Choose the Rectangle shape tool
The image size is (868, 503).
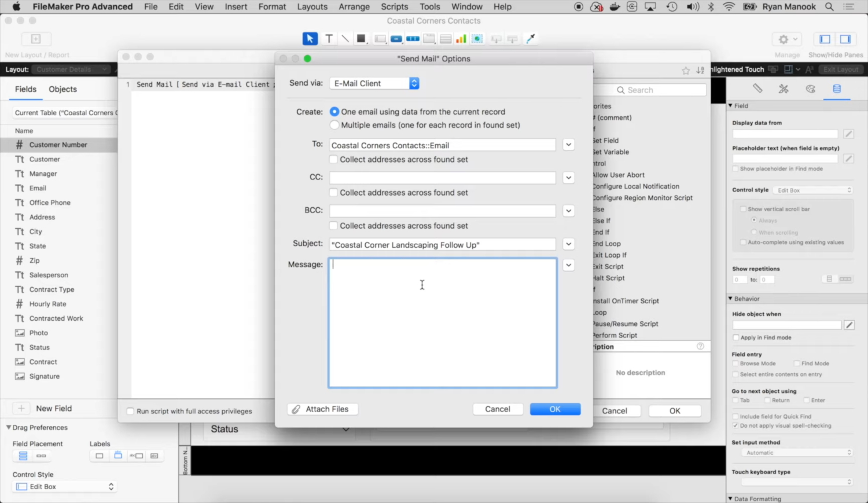pyautogui.click(x=361, y=38)
